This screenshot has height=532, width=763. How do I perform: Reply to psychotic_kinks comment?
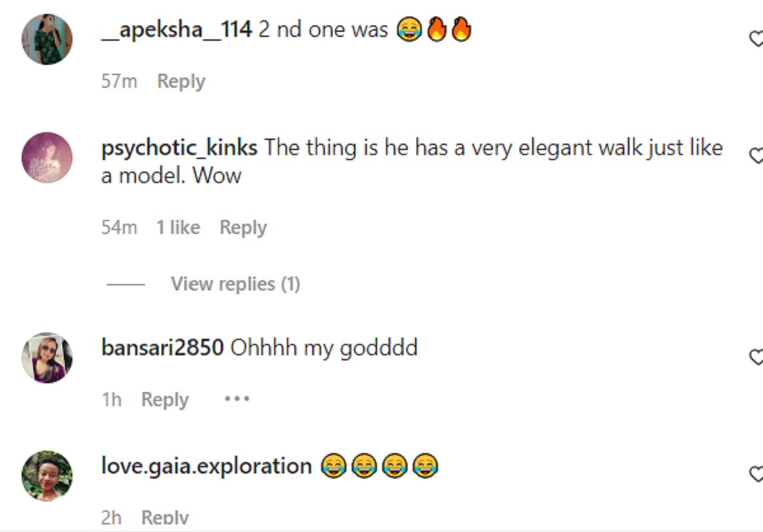(x=243, y=228)
